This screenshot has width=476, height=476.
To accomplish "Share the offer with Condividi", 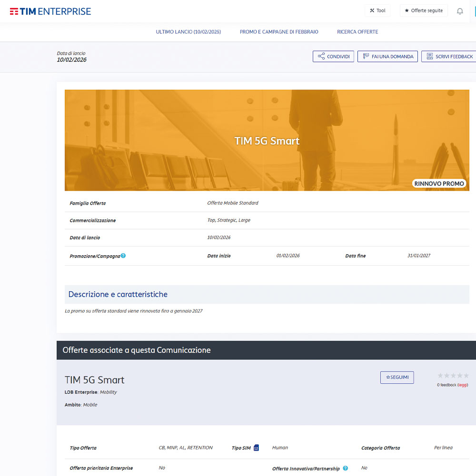I will click(333, 57).
